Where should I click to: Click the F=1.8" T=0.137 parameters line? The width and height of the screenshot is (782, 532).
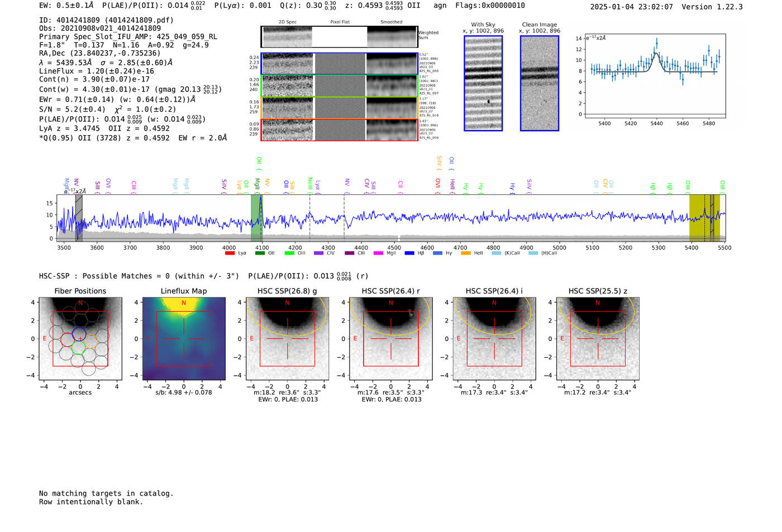[x=124, y=45]
